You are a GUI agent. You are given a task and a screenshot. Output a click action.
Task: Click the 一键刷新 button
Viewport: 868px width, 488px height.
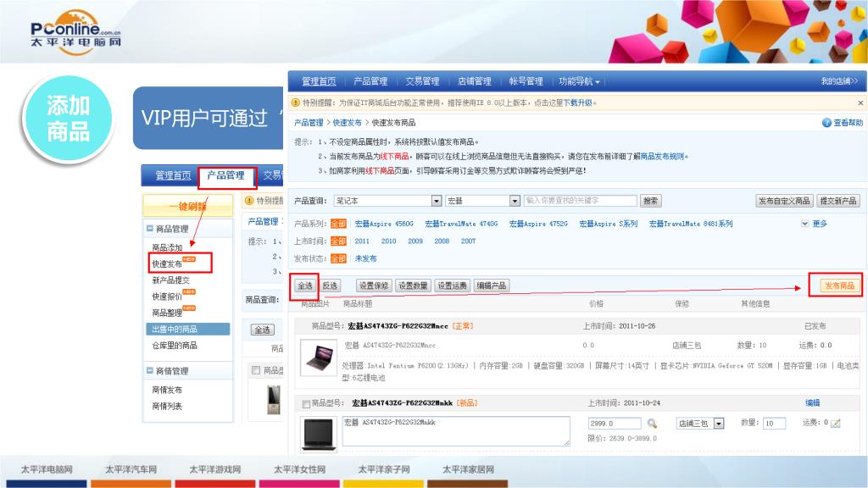[x=187, y=207]
